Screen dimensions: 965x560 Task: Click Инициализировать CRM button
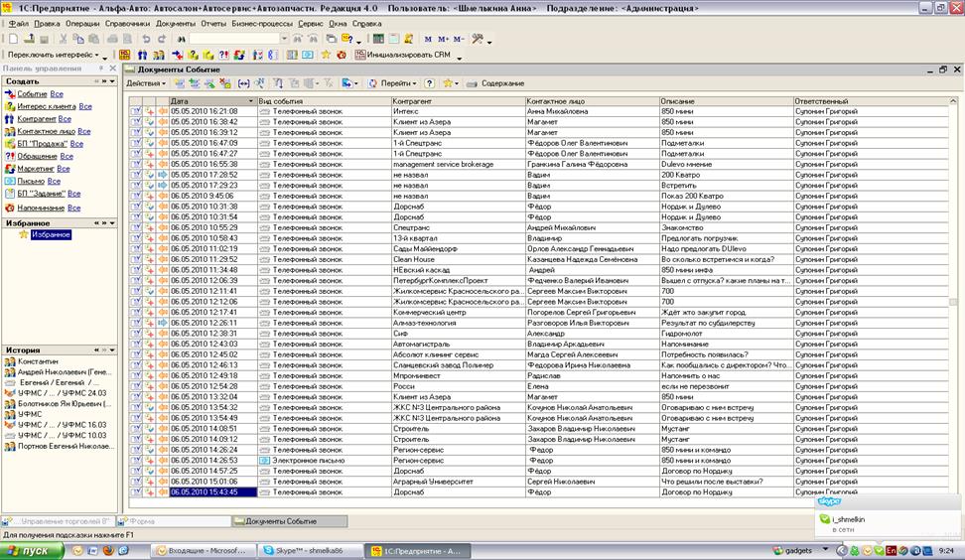(402, 55)
